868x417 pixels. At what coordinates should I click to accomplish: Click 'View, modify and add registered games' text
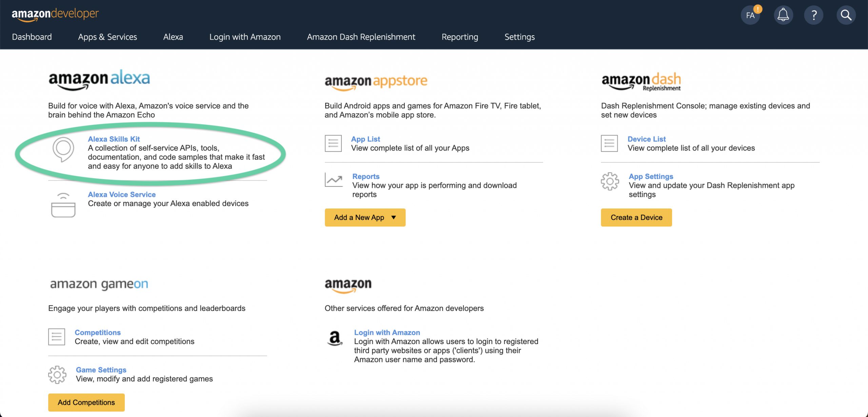pyautogui.click(x=144, y=379)
